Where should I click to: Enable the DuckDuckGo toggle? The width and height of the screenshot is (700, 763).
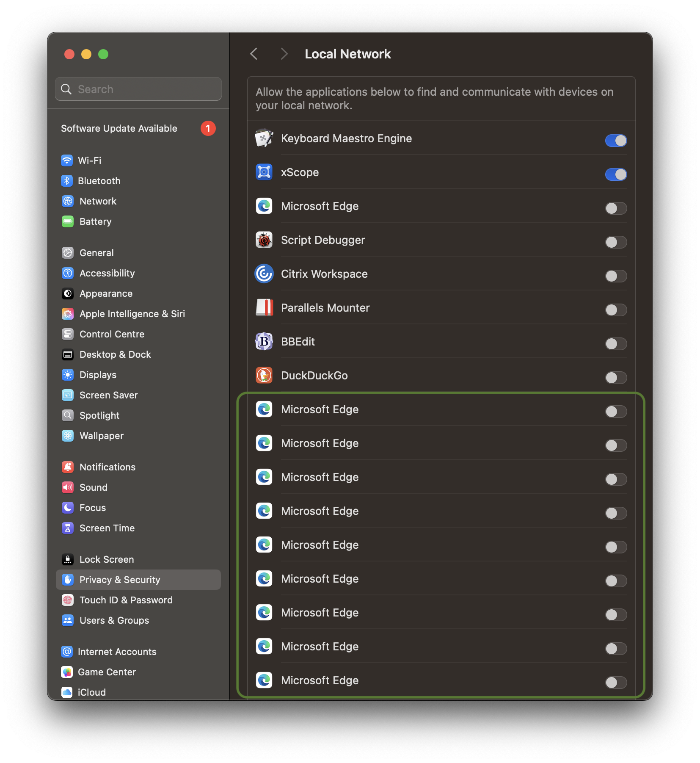click(616, 378)
